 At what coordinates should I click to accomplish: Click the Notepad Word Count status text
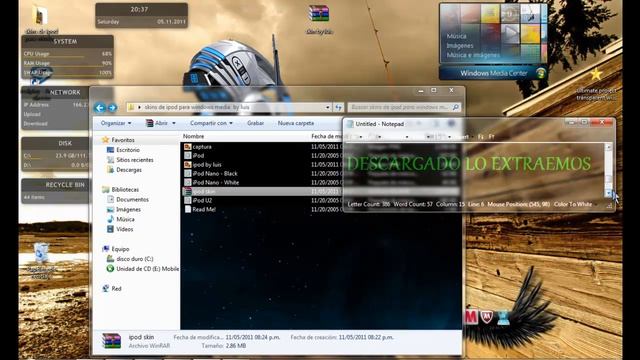[x=413, y=204]
